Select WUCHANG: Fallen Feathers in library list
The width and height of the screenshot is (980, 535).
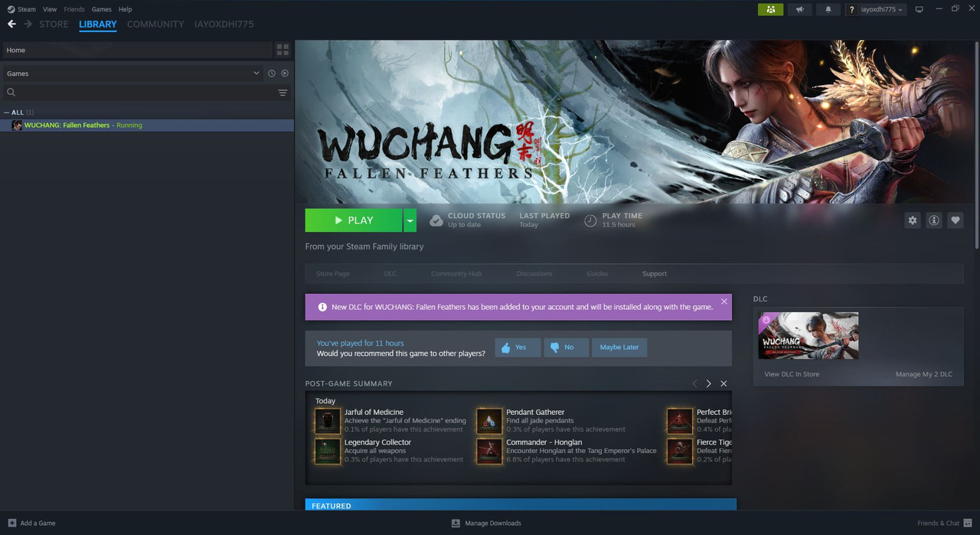[x=147, y=126]
